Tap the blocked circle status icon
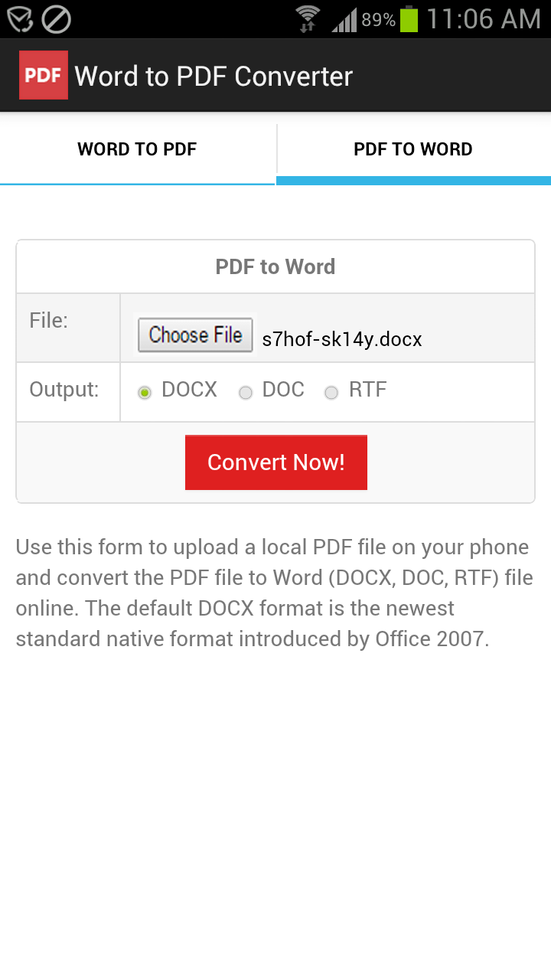The image size is (551, 980). 56,19
